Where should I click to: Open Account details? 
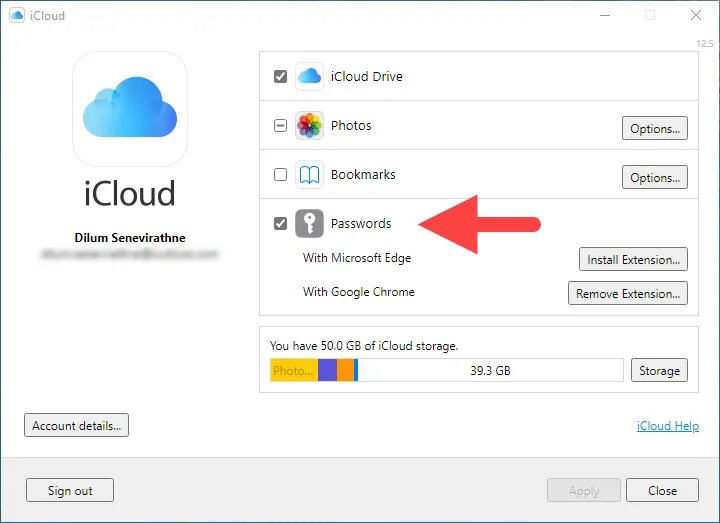point(76,425)
